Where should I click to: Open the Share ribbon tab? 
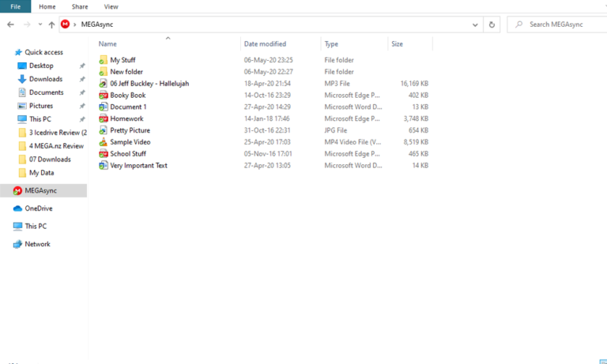pyautogui.click(x=80, y=6)
